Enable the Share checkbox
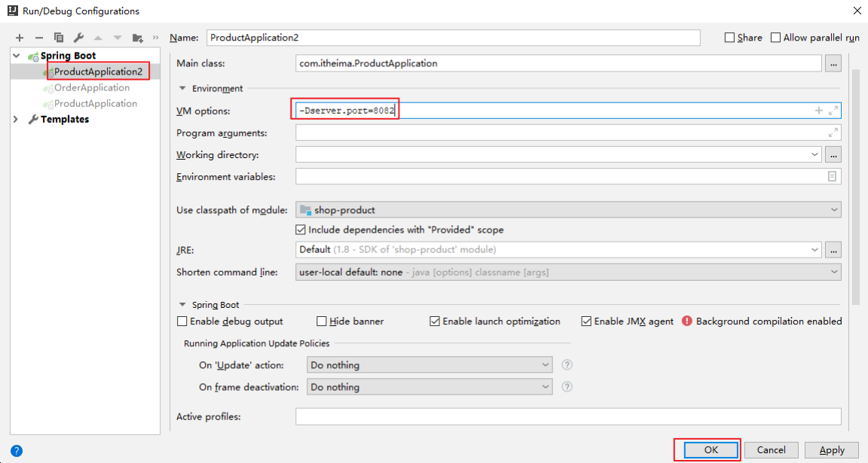 729,38
